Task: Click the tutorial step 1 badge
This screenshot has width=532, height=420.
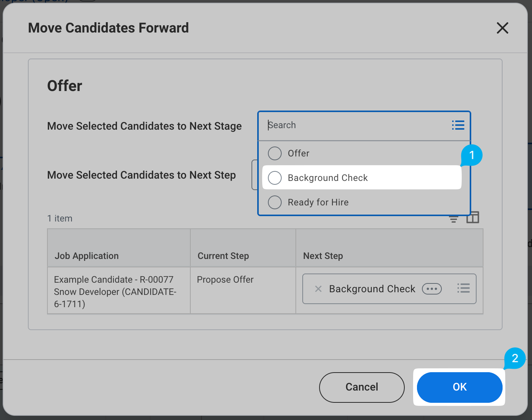Action: [472, 155]
